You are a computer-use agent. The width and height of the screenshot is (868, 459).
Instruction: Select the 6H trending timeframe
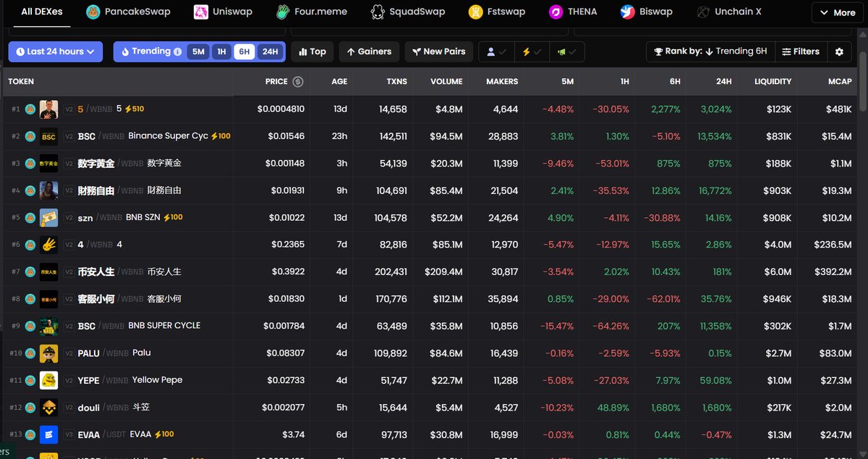(x=244, y=51)
